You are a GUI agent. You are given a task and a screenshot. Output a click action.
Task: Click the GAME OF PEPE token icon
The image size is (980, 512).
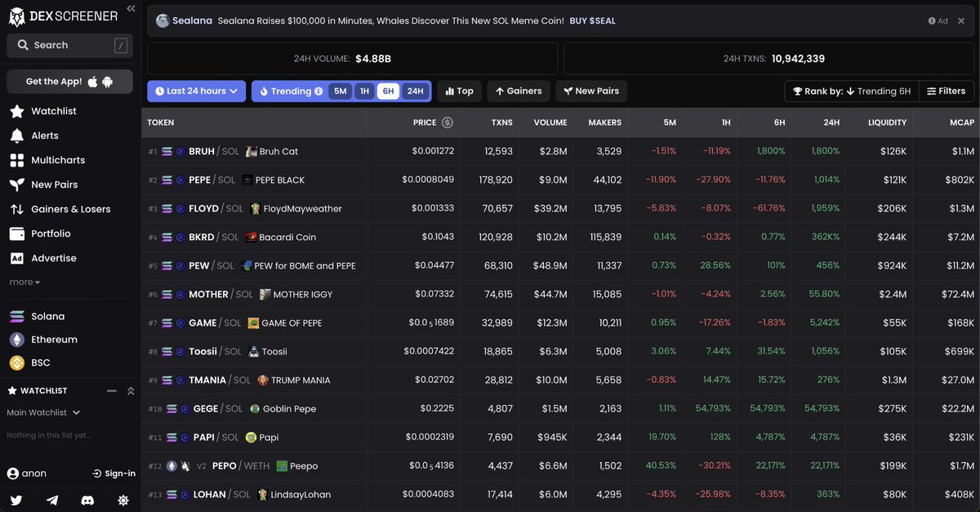pyautogui.click(x=253, y=323)
